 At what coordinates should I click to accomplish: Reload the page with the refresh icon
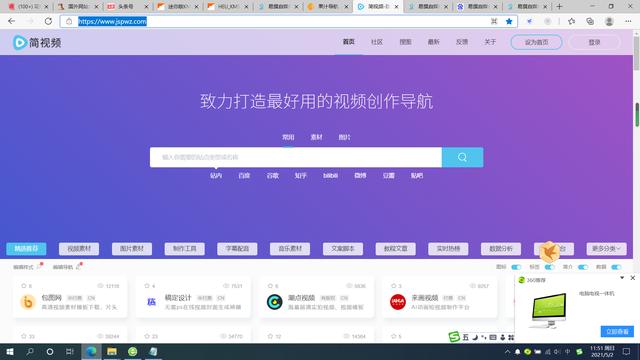(x=48, y=21)
